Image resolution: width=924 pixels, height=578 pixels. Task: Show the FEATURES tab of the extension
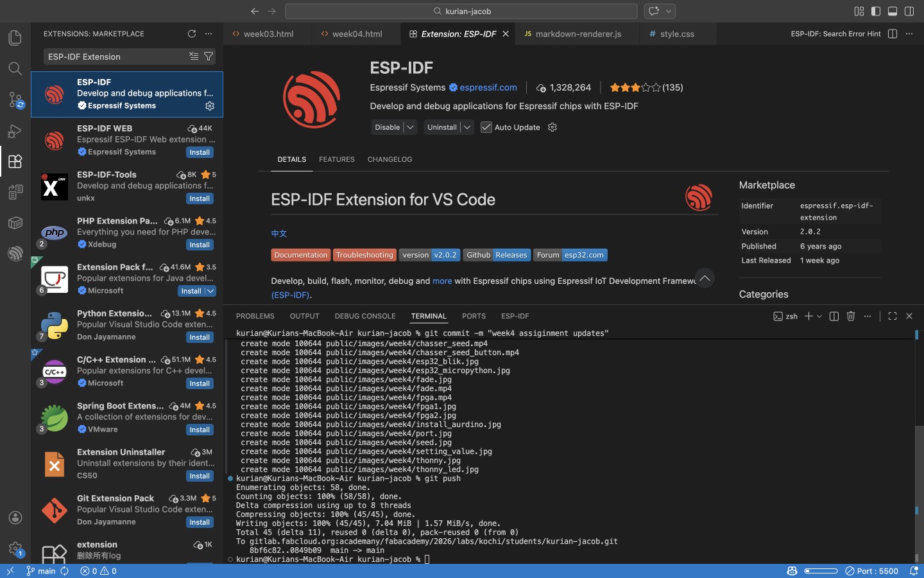coord(337,159)
